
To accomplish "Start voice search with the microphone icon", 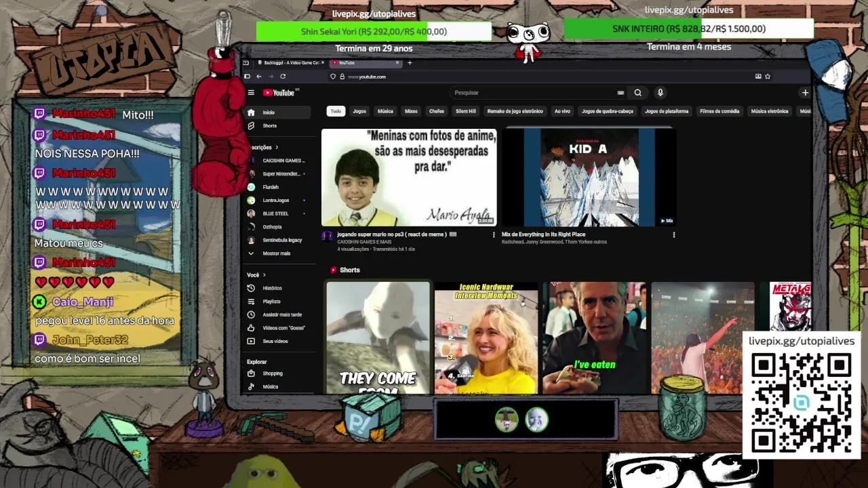I will tap(660, 93).
